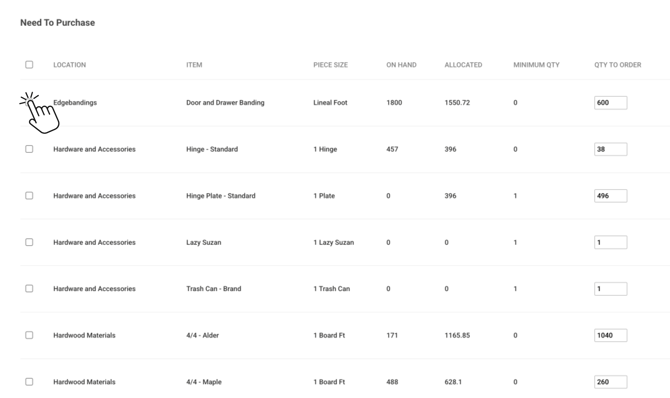The height and width of the screenshot is (398, 670).
Task: Edit quantity field showing 496
Action: tap(611, 196)
